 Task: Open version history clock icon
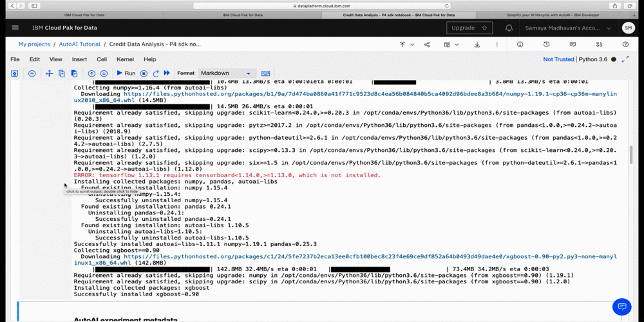(546, 44)
